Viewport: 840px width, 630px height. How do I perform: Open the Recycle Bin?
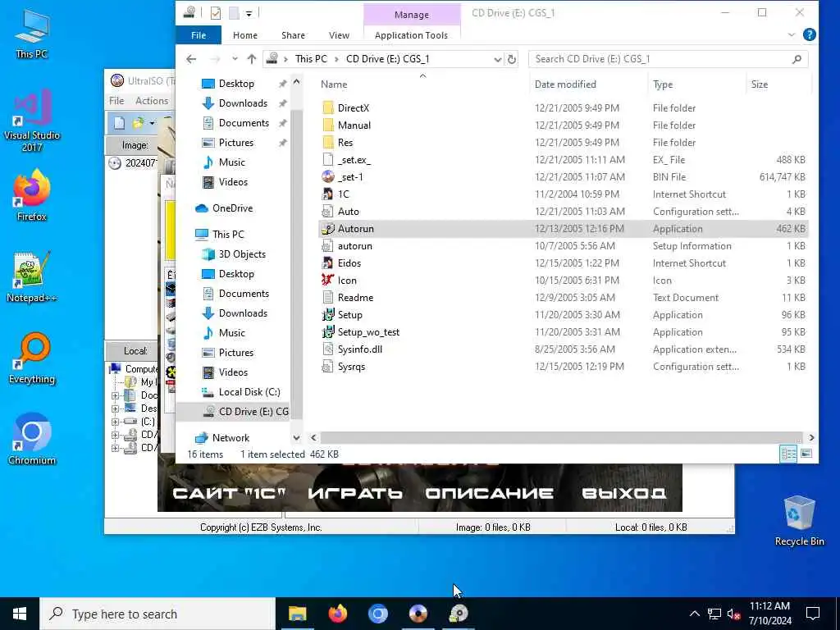[x=799, y=521]
